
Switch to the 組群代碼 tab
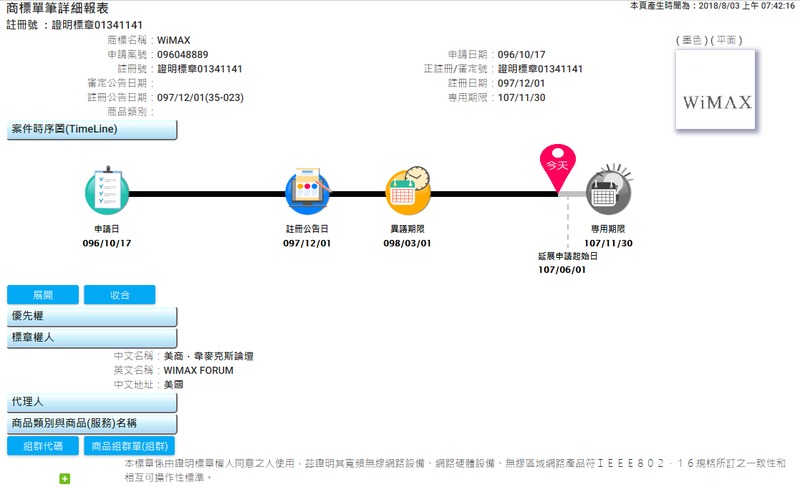(x=42, y=446)
